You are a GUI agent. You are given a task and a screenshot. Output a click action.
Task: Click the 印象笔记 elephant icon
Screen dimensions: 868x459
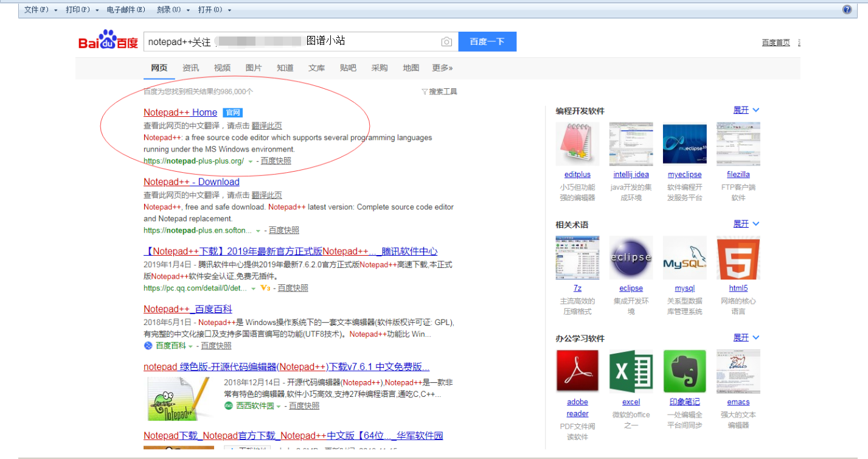(x=685, y=371)
